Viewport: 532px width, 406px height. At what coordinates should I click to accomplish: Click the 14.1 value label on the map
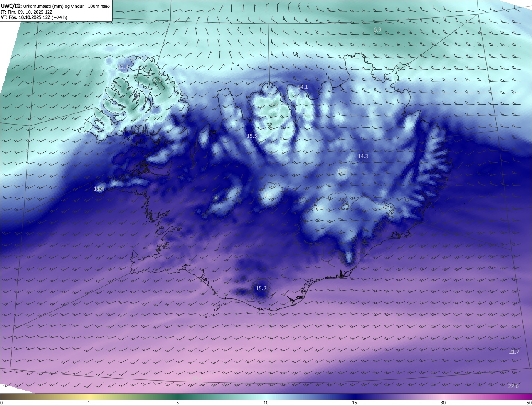303,87
